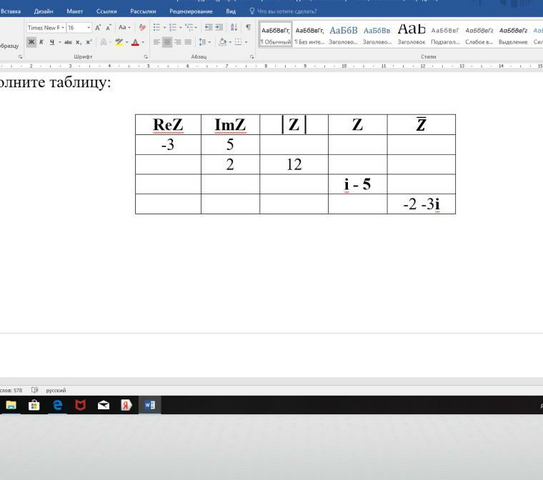The height and width of the screenshot is (480, 543).
Task: Apply the Обычный style
Action: click(276, 34)
